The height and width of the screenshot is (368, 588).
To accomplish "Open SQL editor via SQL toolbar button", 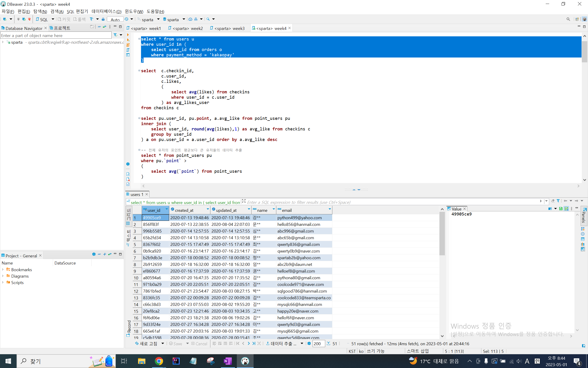I will coord(42,19).
